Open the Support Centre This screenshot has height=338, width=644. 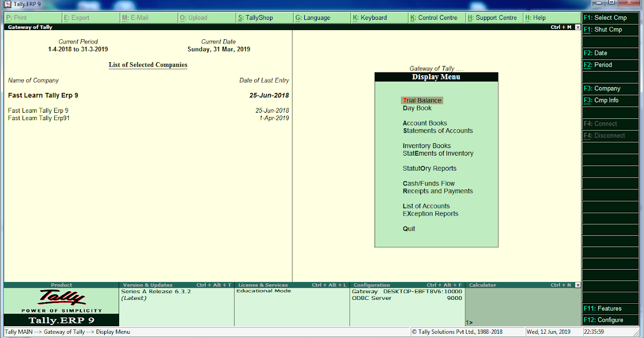(x=494, y=18)
